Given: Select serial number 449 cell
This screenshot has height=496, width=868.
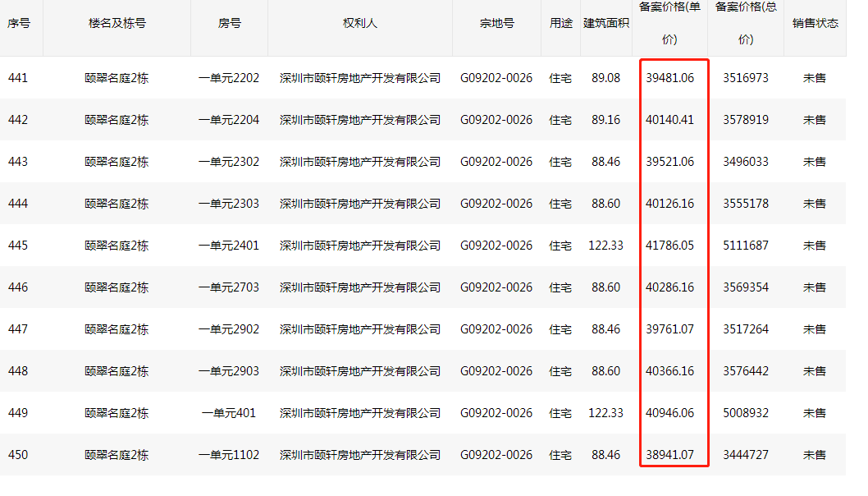Looking at the screenshot, I should pyautogui.click(x=18, y=413).
